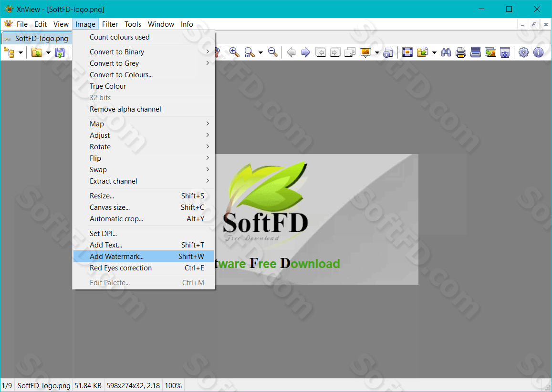Go to next file with right arrow
The height and width of the screenshot is (392, 552).
305,52
